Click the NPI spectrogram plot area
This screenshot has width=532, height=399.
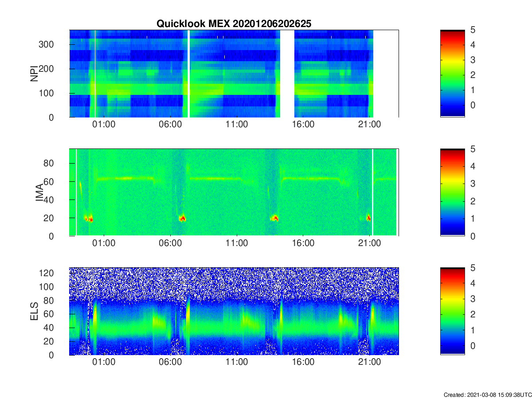[234, 74]
